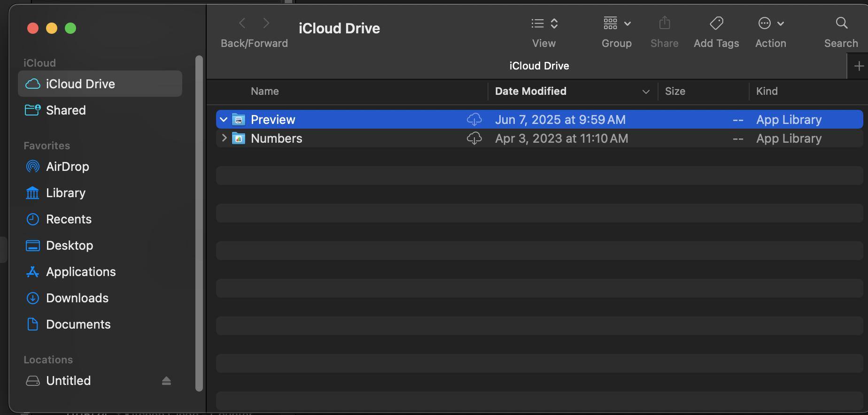Open the Group dropdown menu
This screenshot has width=868, height=415.
coord(617,23)
